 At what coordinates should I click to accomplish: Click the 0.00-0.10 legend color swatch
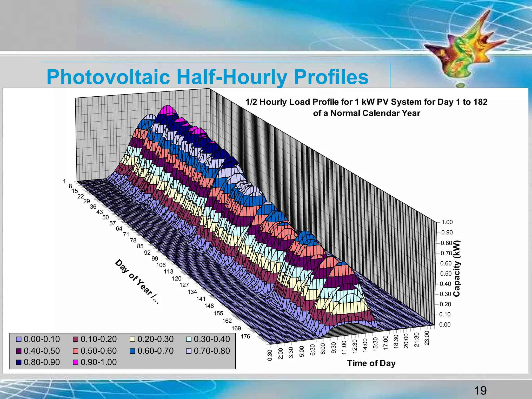click(19, 340)
